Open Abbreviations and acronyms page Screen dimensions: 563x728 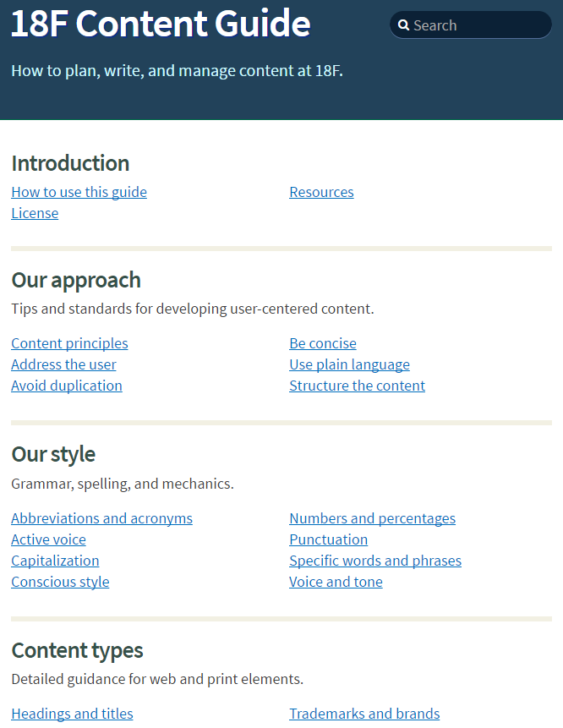point(101,518)
